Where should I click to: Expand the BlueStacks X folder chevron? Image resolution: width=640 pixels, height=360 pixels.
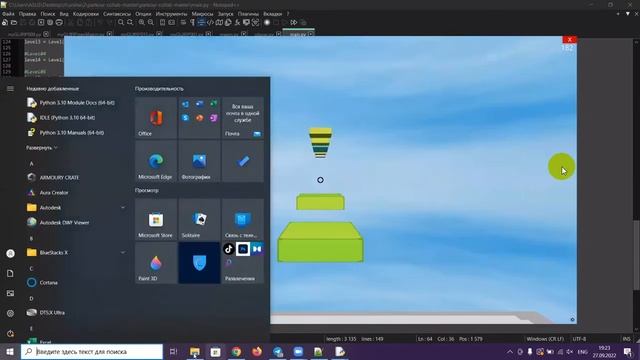123,253
